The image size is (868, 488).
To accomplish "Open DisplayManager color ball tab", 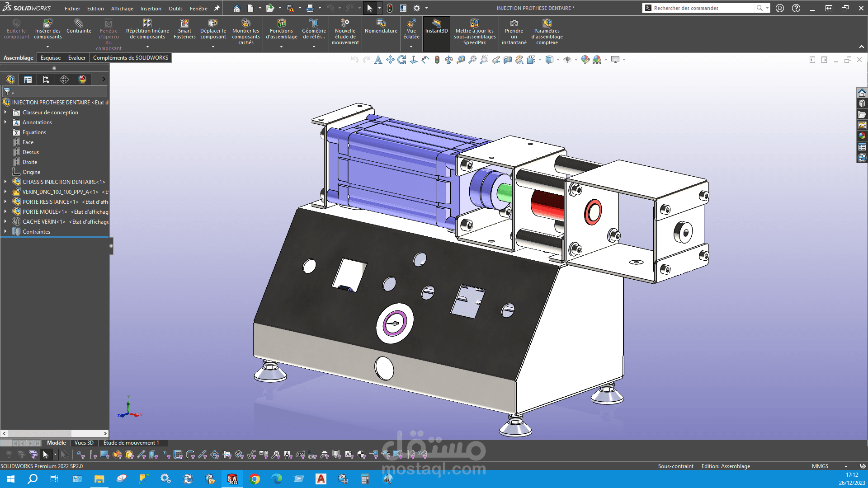I will [82, 80].
